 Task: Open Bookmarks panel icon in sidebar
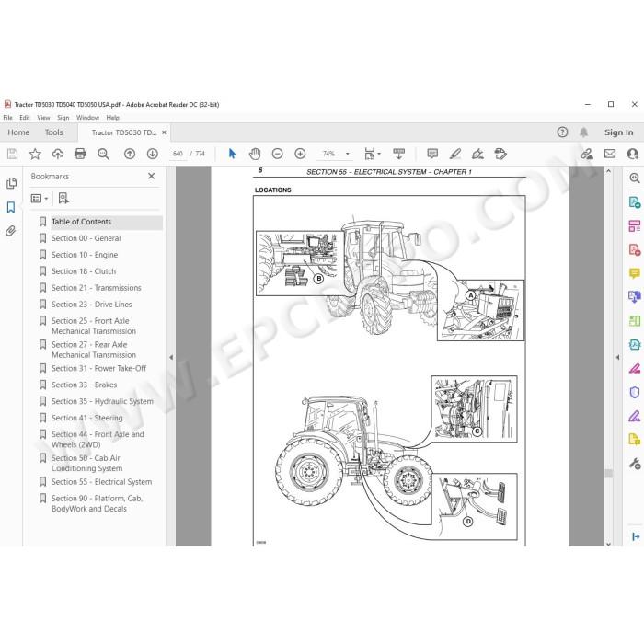coord(11,207)
